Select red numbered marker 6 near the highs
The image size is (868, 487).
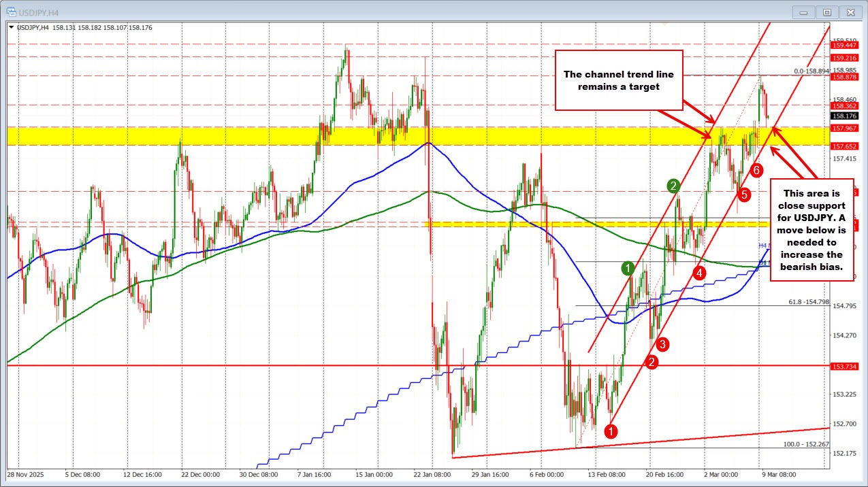(755, 170)
